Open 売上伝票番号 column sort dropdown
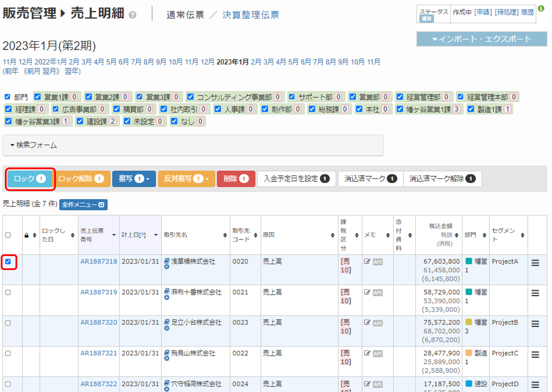The height and width of the screenshot is (392, 552). click(x=114, y=235)
